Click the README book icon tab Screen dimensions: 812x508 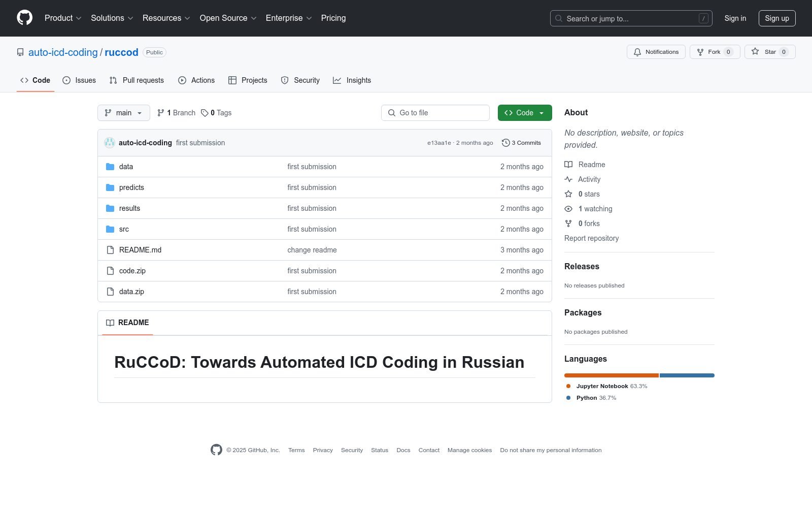click(x=110, y=323)
